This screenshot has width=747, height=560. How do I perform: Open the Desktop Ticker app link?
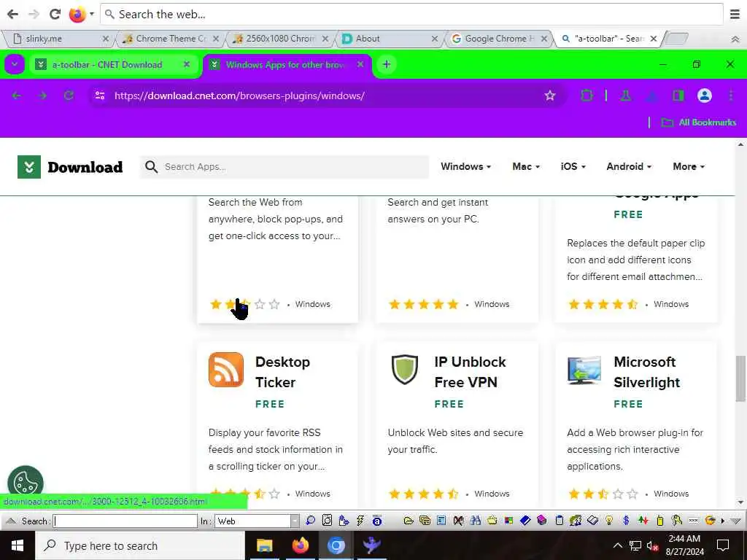(x=282, y=372)
